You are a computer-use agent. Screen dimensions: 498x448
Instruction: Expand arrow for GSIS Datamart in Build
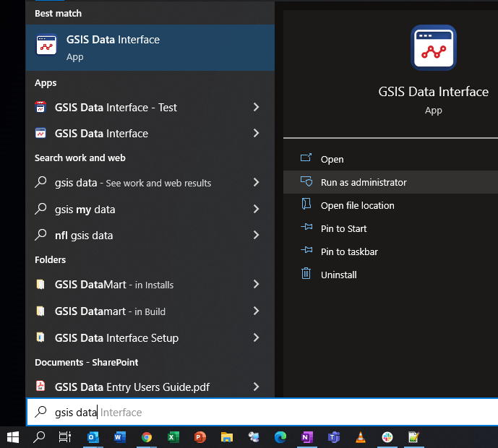[x=257, y=311]
